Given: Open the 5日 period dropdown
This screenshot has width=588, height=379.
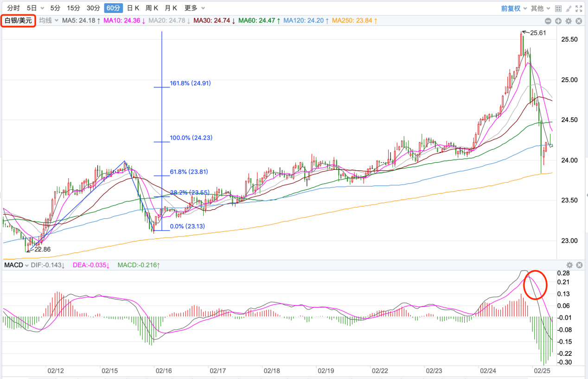Looking at the screenshot, I should pos(35,8).
